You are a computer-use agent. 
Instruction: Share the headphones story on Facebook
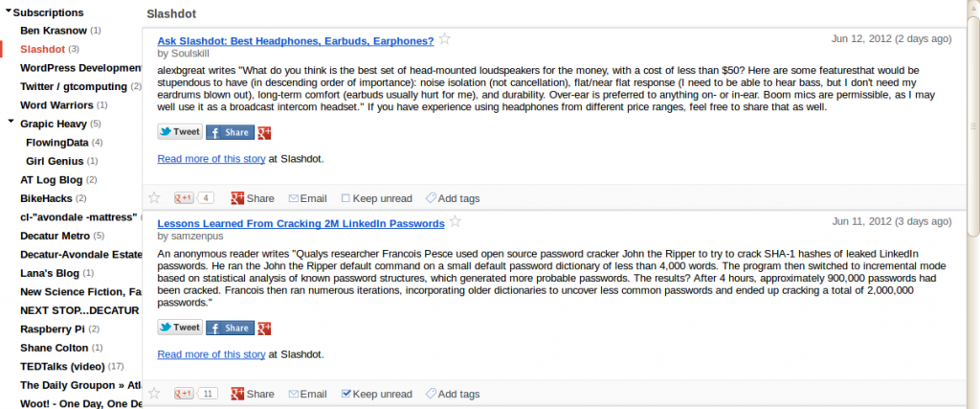pos(230,132)
